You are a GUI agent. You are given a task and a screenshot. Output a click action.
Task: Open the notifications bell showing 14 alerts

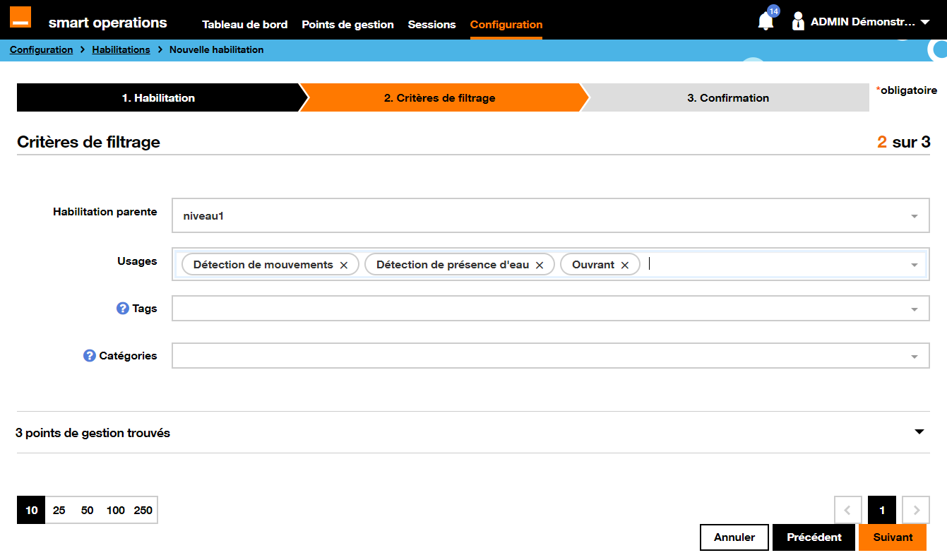click(765, 20)
